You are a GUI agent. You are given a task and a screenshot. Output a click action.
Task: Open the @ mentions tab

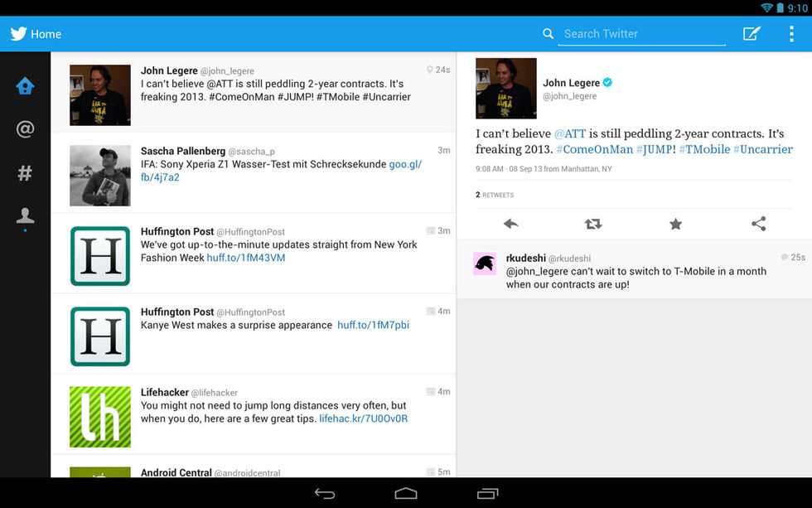(25, 129)
